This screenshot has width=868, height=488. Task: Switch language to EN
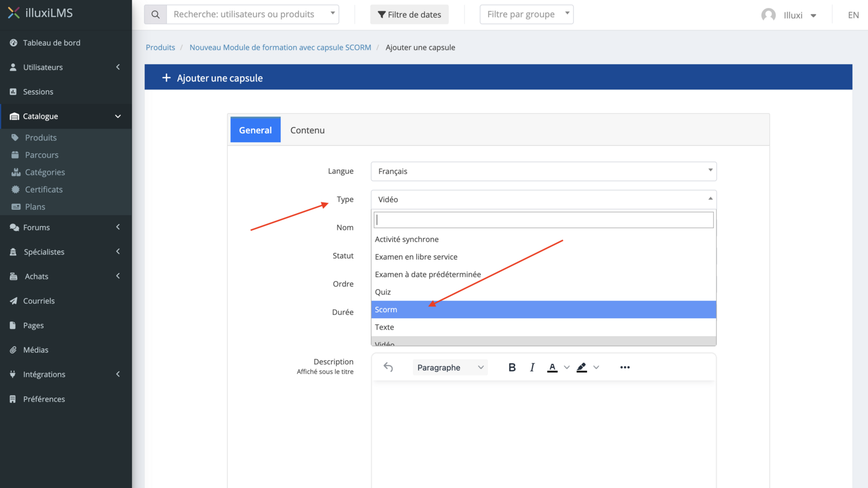tap(853, 15)
